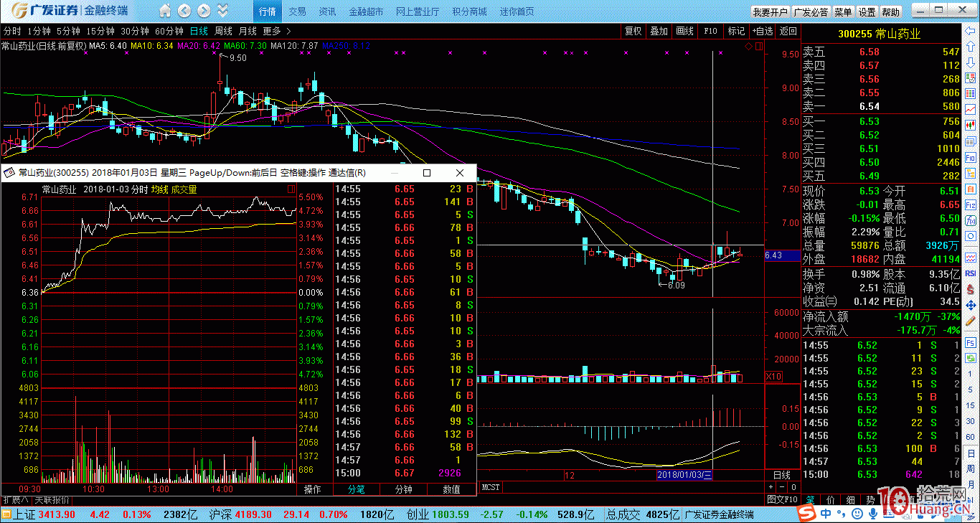
Task: Open the 菜单 menu button
Action: 843,12
